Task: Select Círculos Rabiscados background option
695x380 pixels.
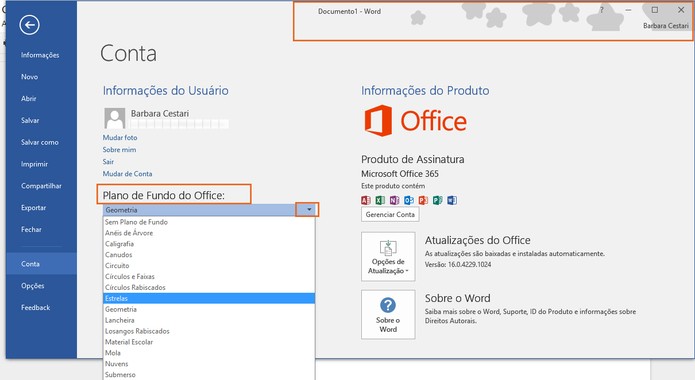Action: (209, 287)
